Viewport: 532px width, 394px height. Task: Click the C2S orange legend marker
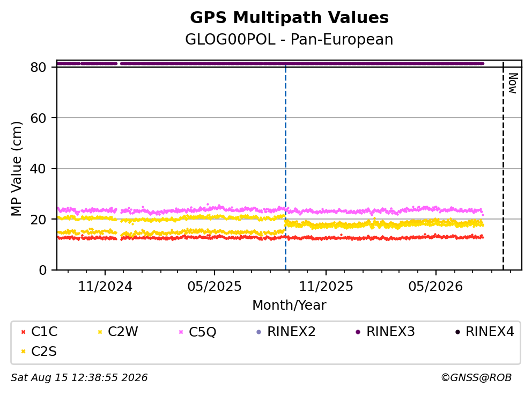[x=23, y=352]
